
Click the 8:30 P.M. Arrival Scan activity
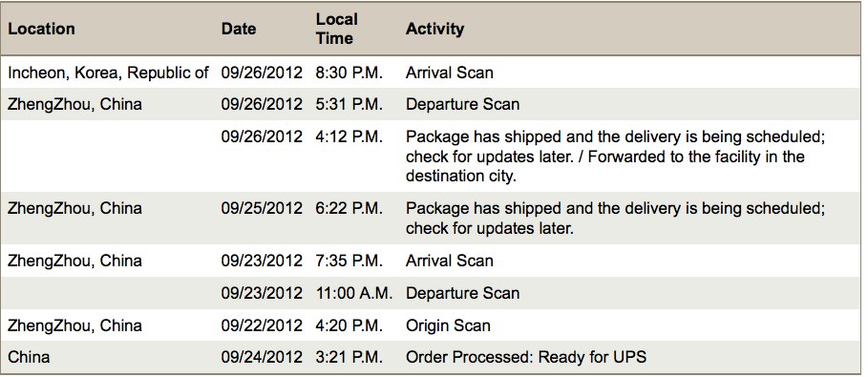tap(449, 73)
